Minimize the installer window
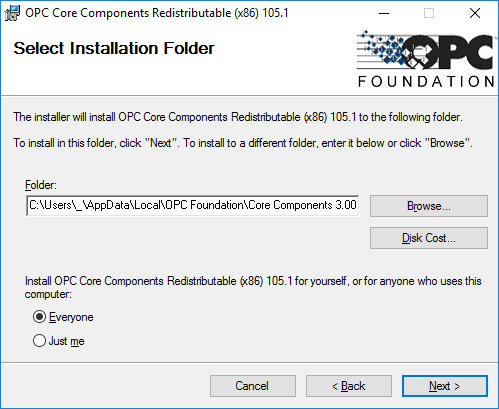 point(384,13)
